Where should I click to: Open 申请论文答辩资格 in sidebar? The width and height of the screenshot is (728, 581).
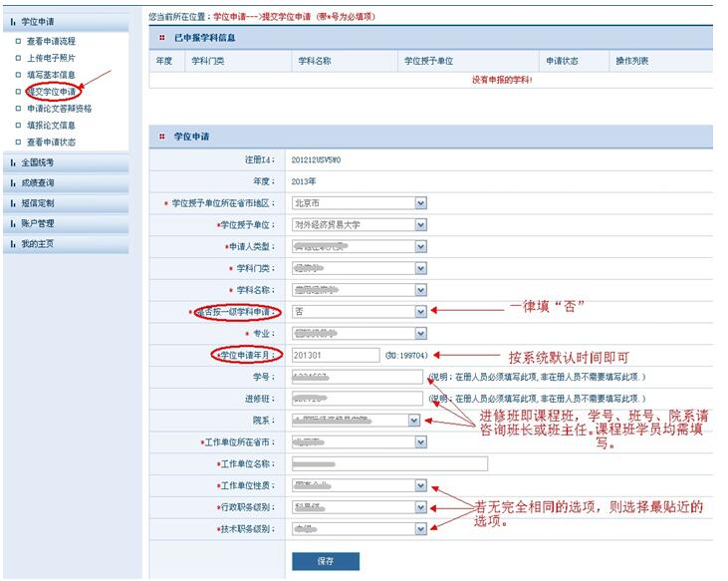pos(59,109)
